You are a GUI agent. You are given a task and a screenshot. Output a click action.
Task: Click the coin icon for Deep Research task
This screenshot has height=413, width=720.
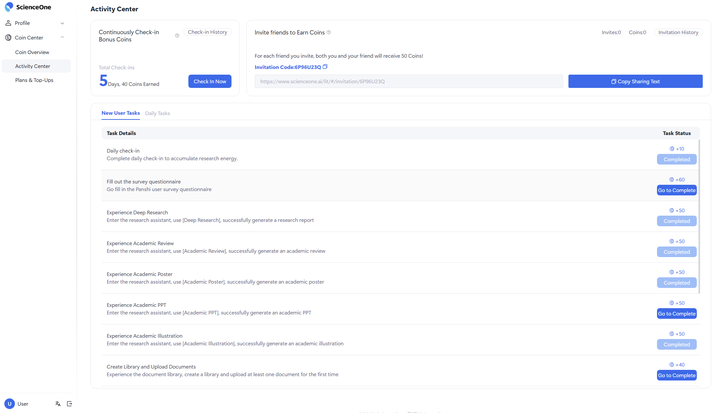[x=672, y=210]
